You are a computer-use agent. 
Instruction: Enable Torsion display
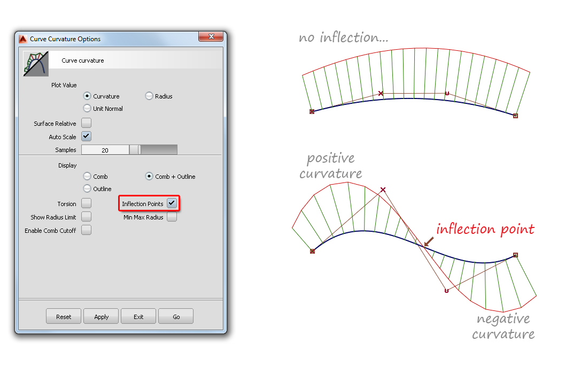point(86,203)
